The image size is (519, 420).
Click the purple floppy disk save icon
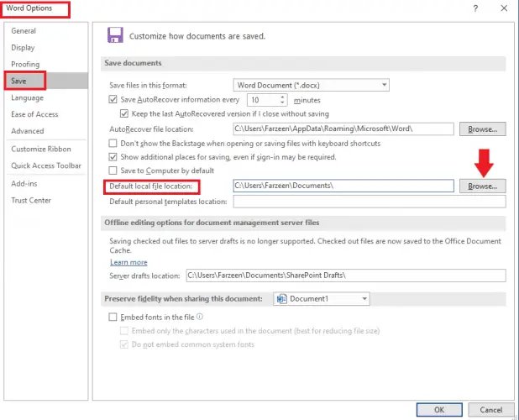[x=115, y=35]
